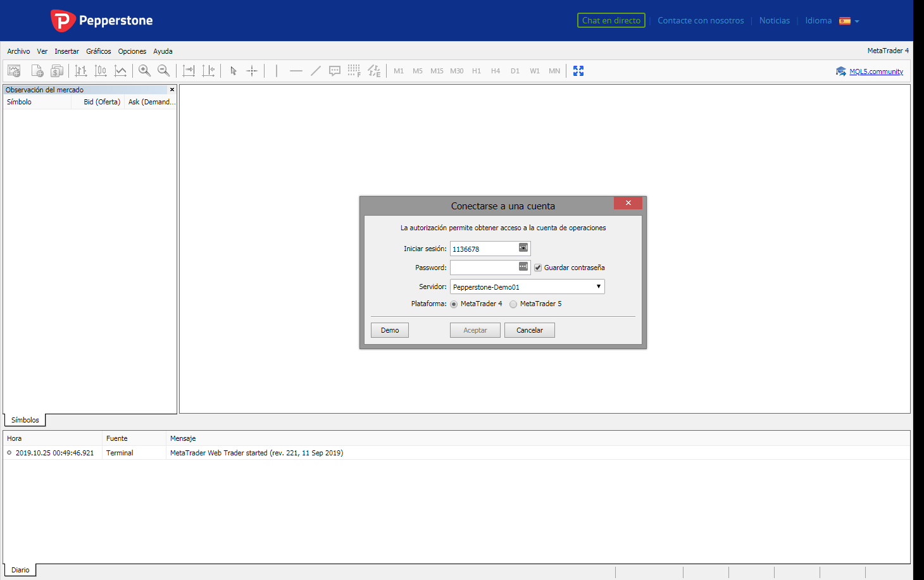Open the accounts dollar icon in toolbar
This screenshot has height=580, width=924.
(x=57, y=71)
